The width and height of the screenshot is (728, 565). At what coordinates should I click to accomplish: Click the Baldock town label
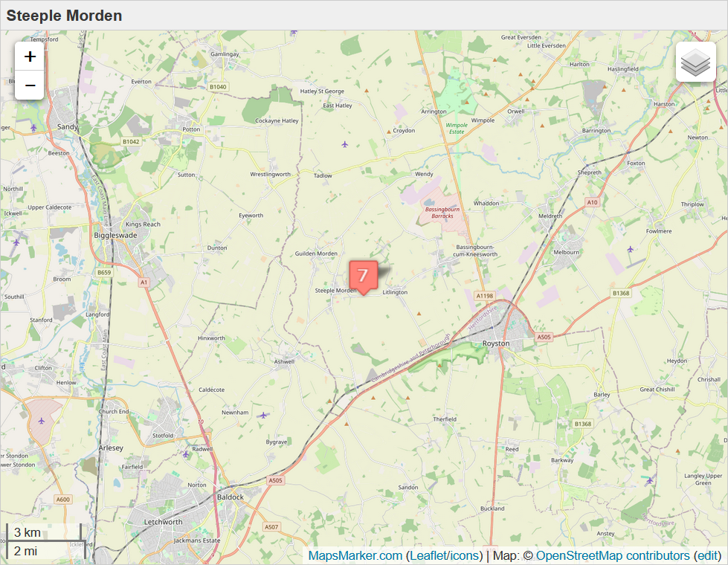pos(231,497)
